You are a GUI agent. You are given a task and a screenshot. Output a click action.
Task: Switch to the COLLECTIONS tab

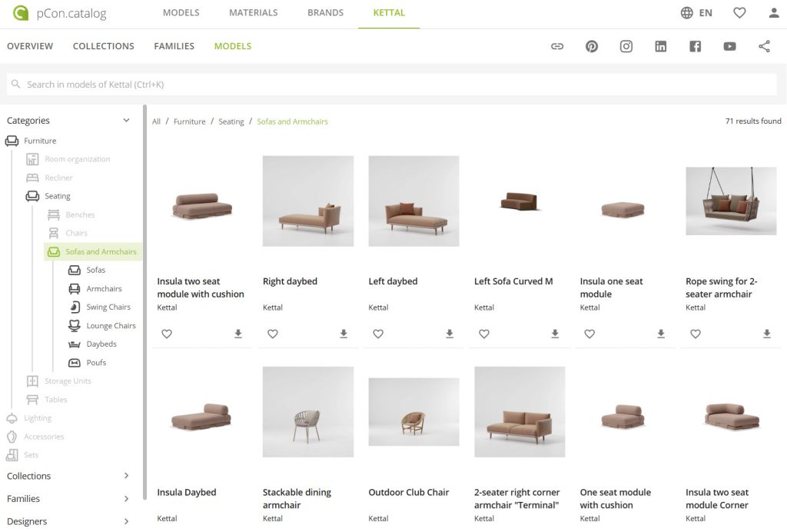coord(104,46)
